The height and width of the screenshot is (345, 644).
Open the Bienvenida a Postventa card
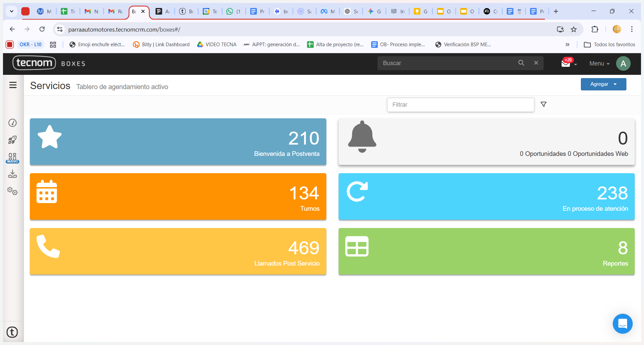pyautogui.click(x=178, y=142)
